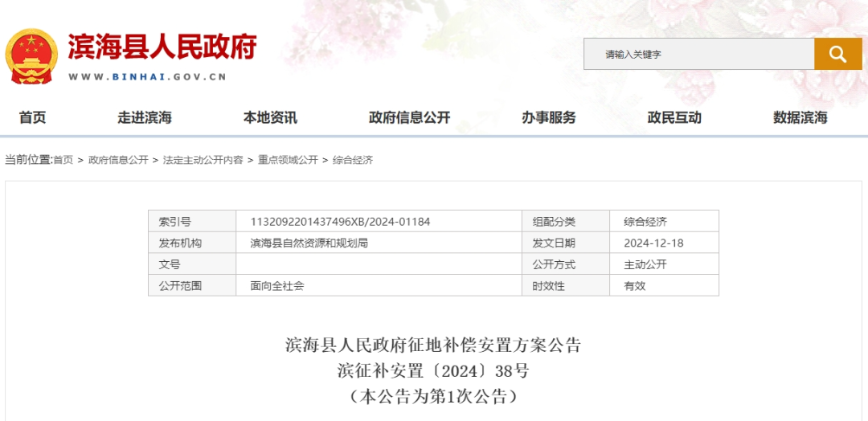Open the 数据滨海 navigation item
The height and width of the screenshot is (421, 868).
[x=800, y=117]
